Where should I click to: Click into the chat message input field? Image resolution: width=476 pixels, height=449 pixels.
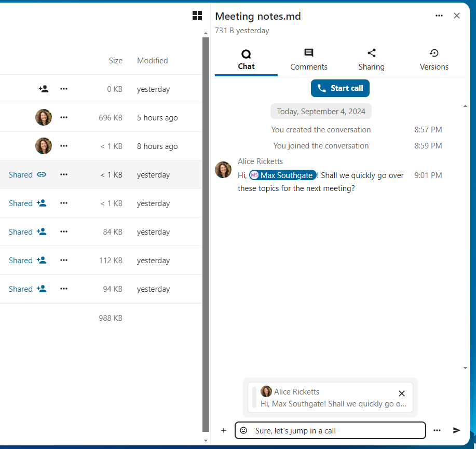pyautogui.click(x=337, y=430)
